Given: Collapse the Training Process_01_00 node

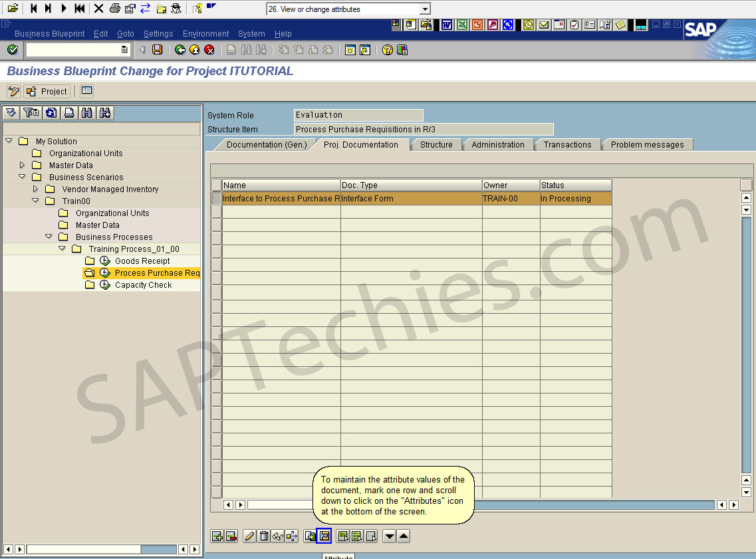Looking at the screenshot, I should (x=63, y=249).
